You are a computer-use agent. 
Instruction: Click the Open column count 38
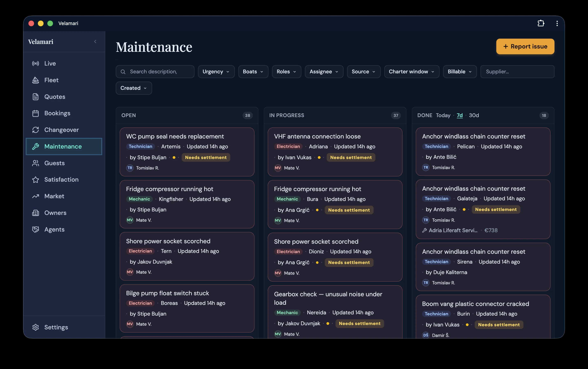(x=248, y=115)
